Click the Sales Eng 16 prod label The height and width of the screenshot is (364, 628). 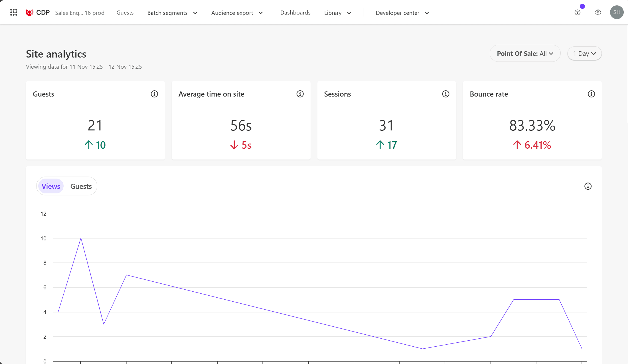point(80,13)
